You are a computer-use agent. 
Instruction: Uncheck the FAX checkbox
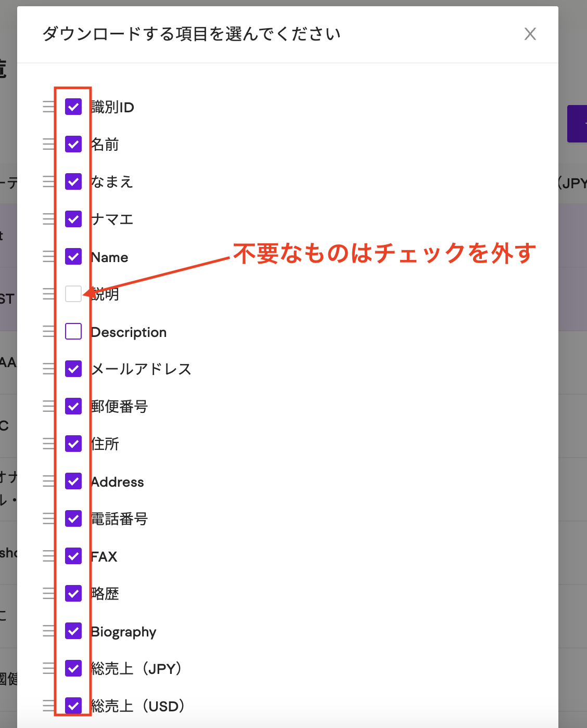coord(73,556)
